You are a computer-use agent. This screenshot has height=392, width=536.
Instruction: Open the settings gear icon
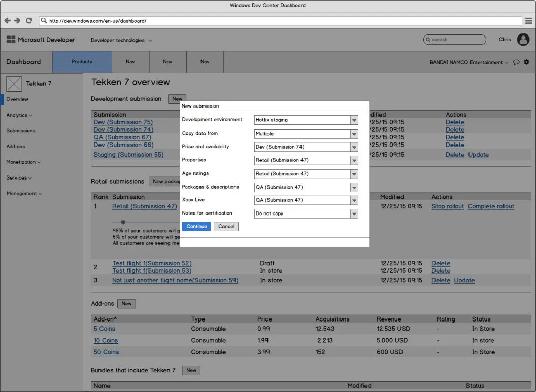(x=526, y=62)
